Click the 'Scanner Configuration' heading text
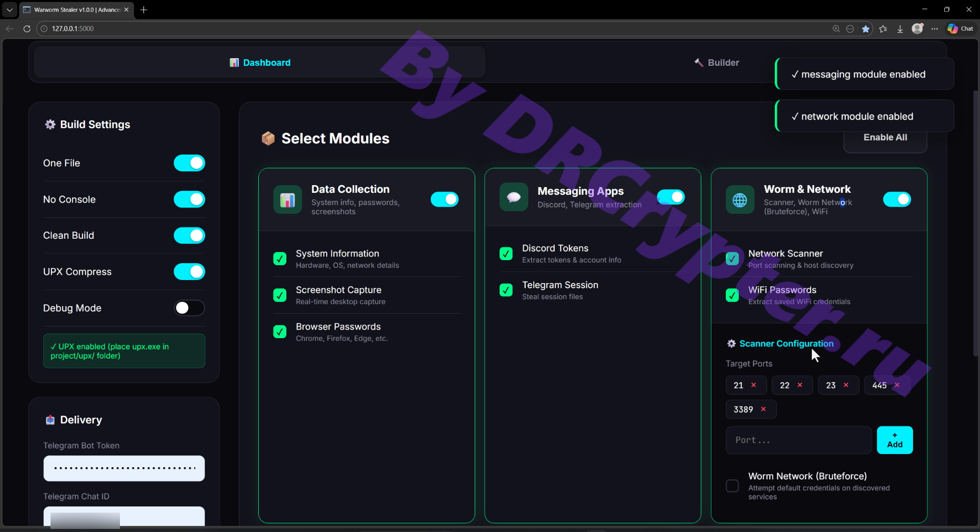 [x=787, y=344]
